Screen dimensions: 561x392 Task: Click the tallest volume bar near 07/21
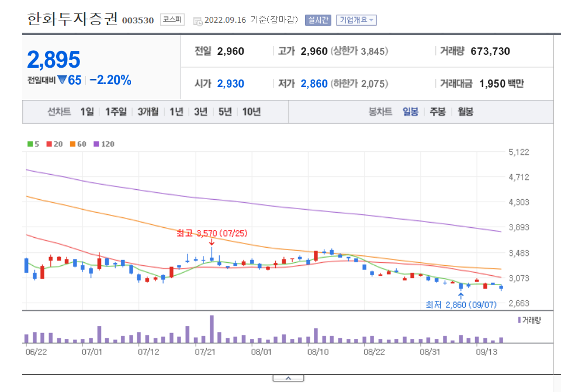212,329
